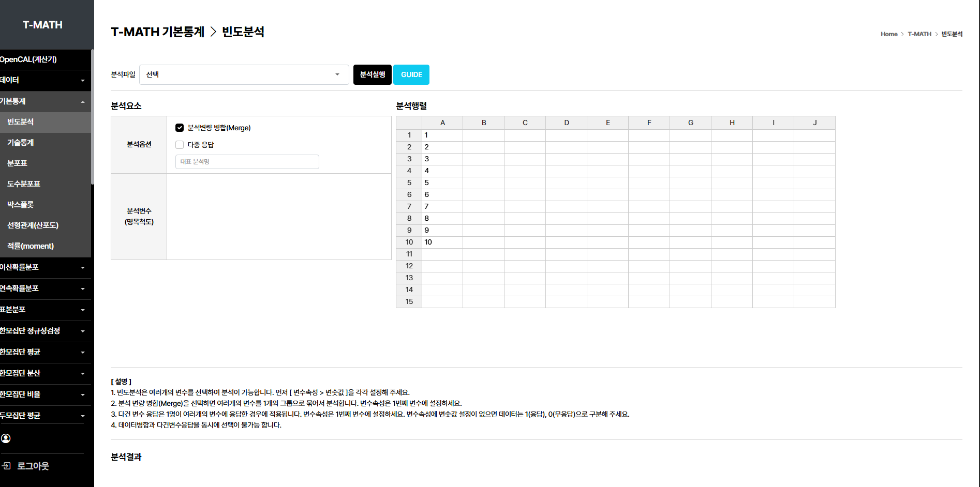Select 선형관계(산포도) in the sidebar

coord(33,225)
